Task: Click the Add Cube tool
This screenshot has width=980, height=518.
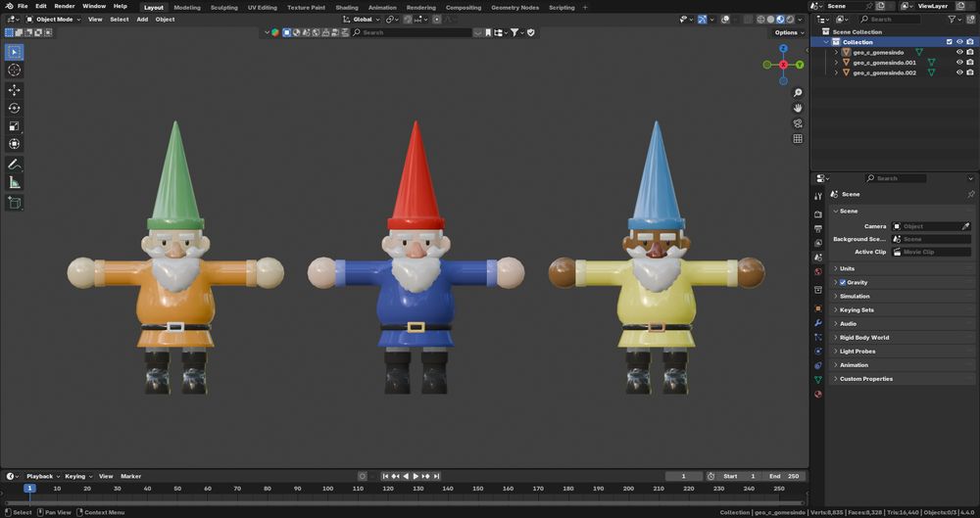Action: coord(15,203)
